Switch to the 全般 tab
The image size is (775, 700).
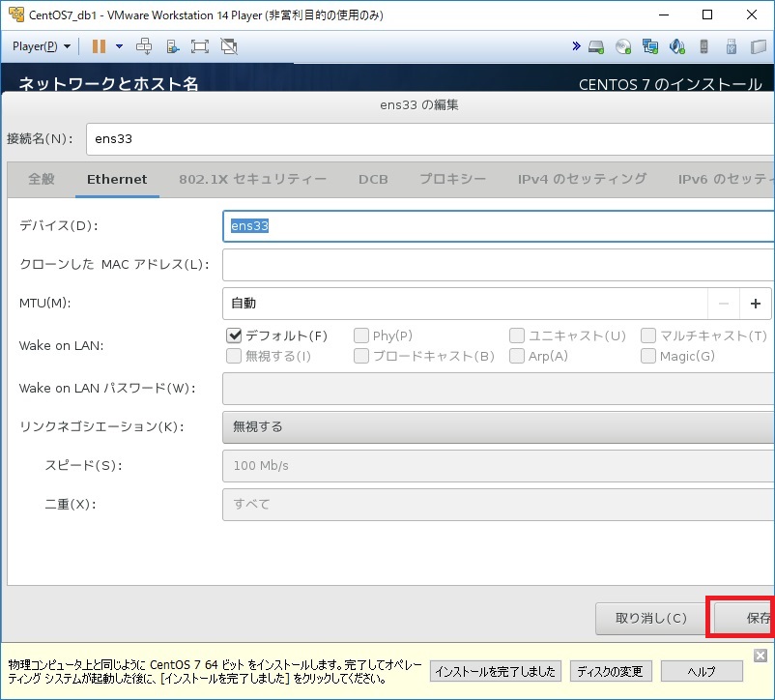pos(42,179)
